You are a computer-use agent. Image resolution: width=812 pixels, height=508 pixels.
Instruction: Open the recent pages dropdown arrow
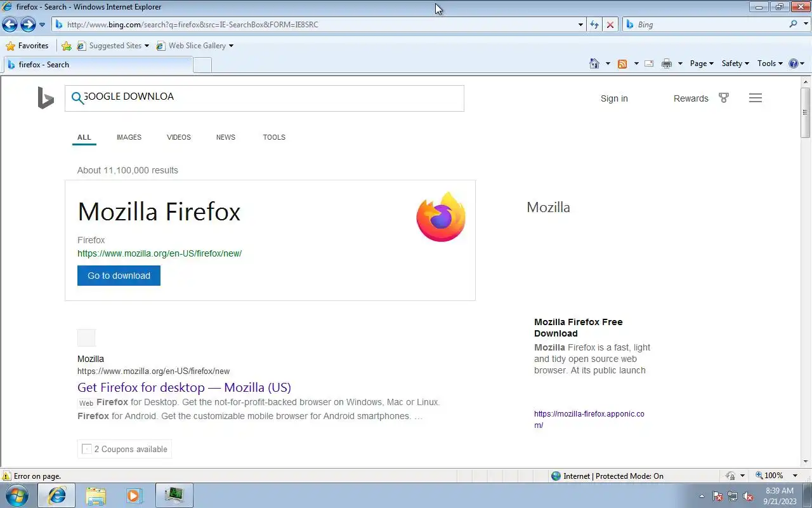click(42, 25)
